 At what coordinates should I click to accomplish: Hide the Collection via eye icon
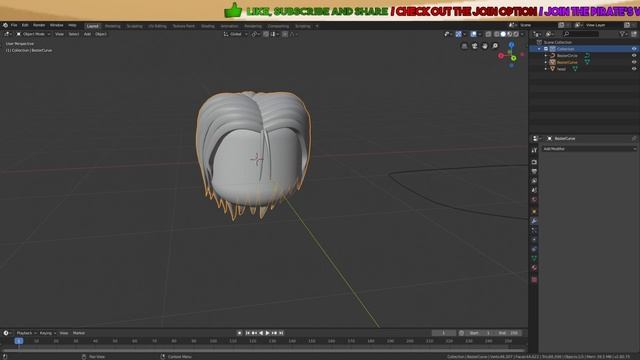634,49
